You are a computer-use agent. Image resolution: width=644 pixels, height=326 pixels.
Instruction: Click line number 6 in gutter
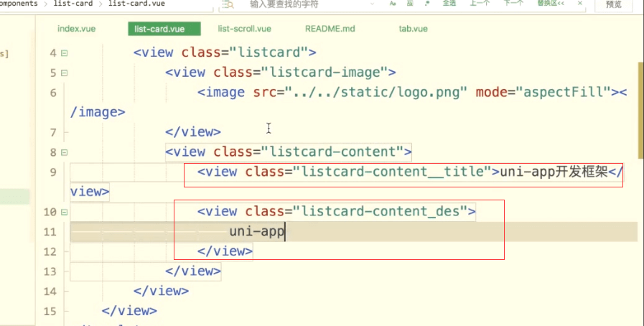coord(53,93)
